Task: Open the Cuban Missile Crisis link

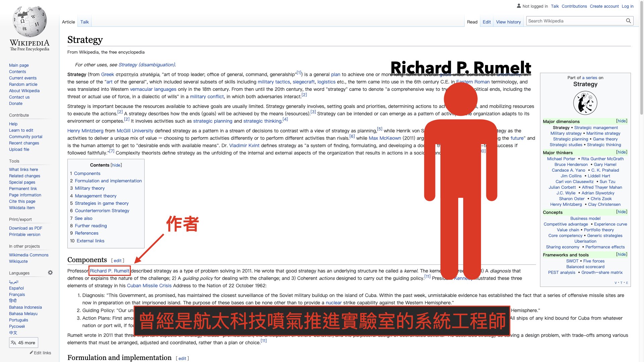Action: [x=149, y=286]
